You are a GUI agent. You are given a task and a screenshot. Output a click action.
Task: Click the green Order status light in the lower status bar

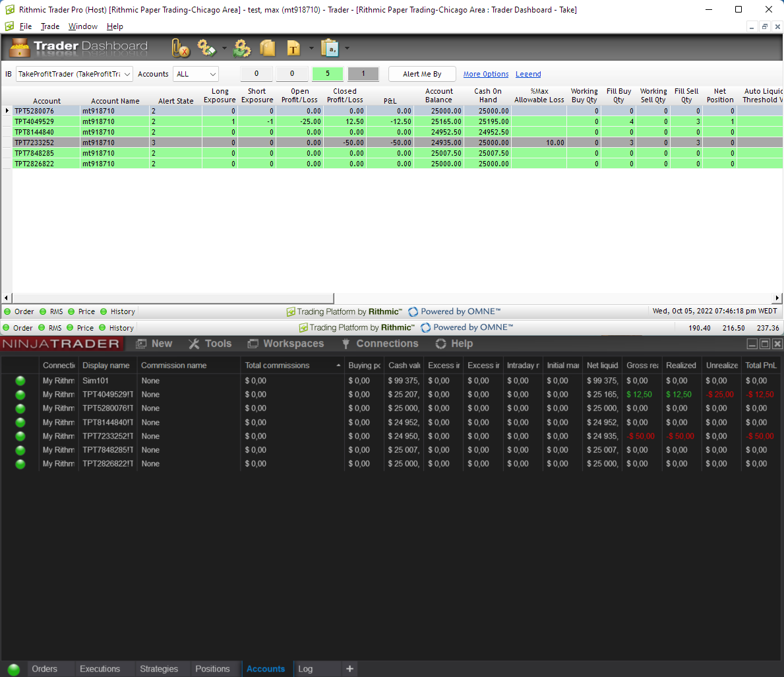(6, 328)
